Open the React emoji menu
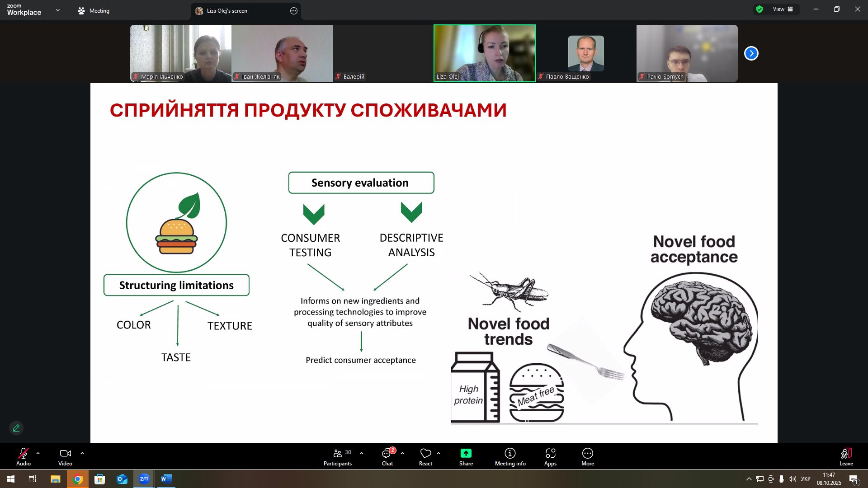The image size is (868, 488). 425,456
